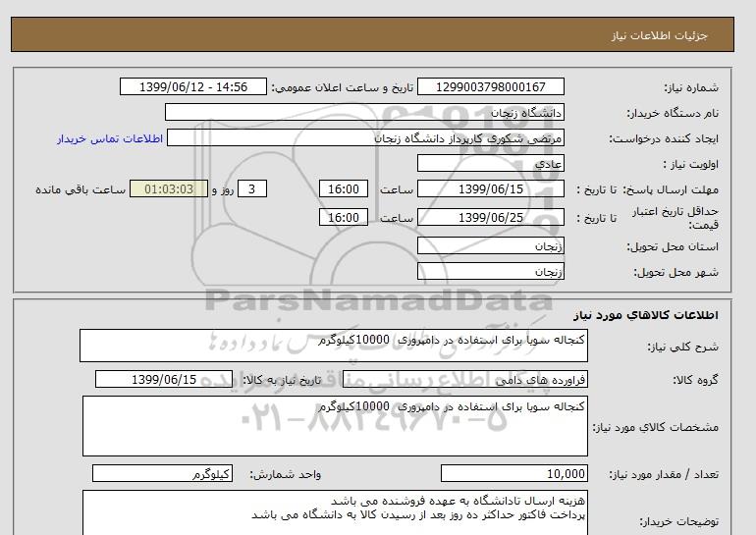Viewport: 756px width, 535px height.
Task: Click the response deadline time 16:00 field
Action: point(344,188)
